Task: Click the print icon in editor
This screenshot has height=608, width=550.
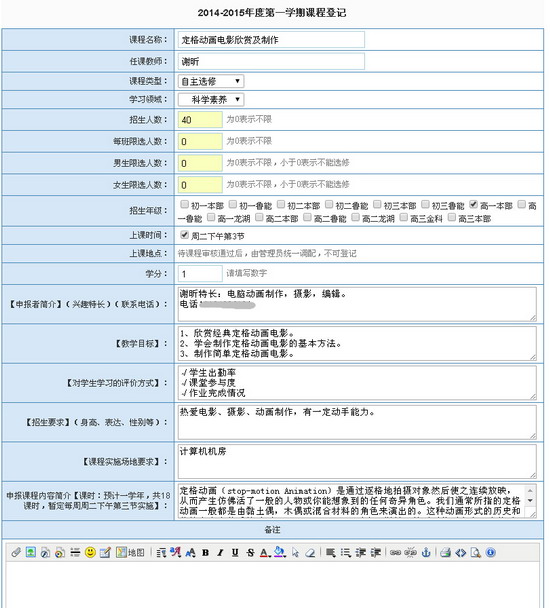Action: coord(446,552)
